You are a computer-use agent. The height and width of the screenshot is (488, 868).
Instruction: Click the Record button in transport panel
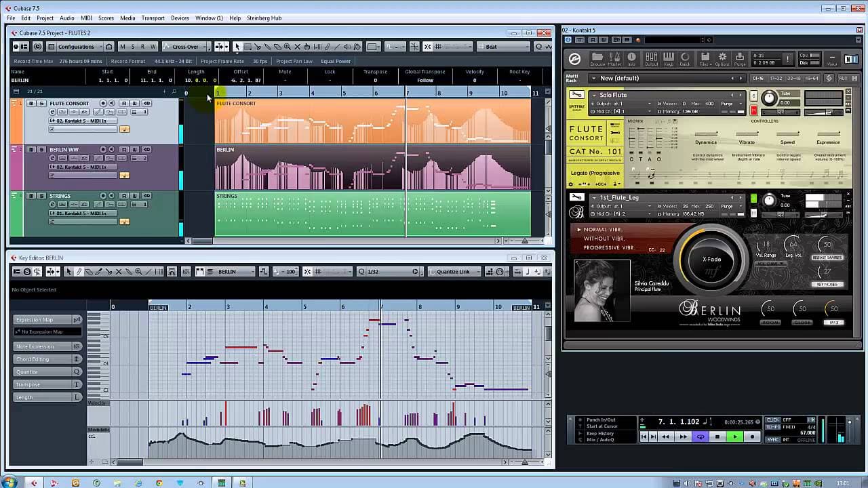[x=752, y=437]
